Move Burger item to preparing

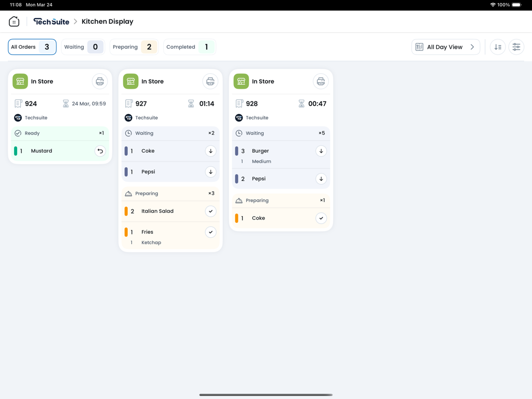pyautogui.click(x=321, y=151)
